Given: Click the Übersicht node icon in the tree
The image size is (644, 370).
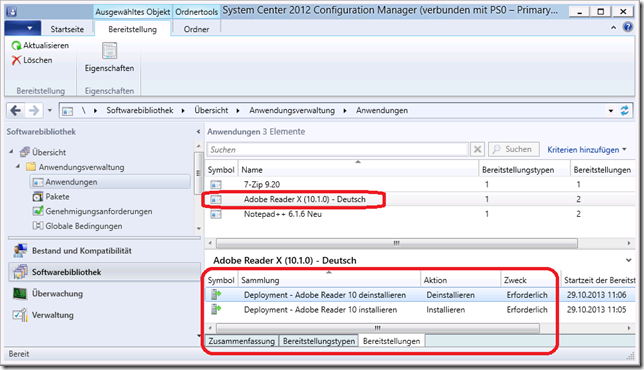Looking at the screenshot, I should pyautogui.click(x=25, y=152).
